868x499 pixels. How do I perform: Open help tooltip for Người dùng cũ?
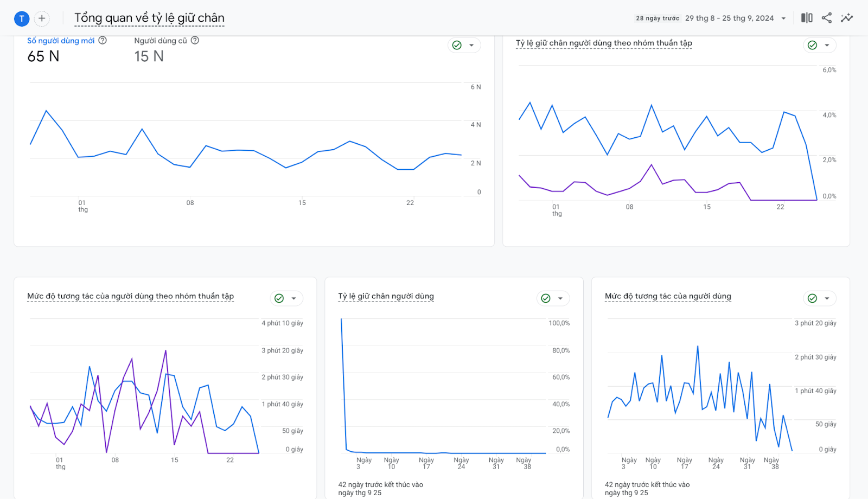click(195, 40)
